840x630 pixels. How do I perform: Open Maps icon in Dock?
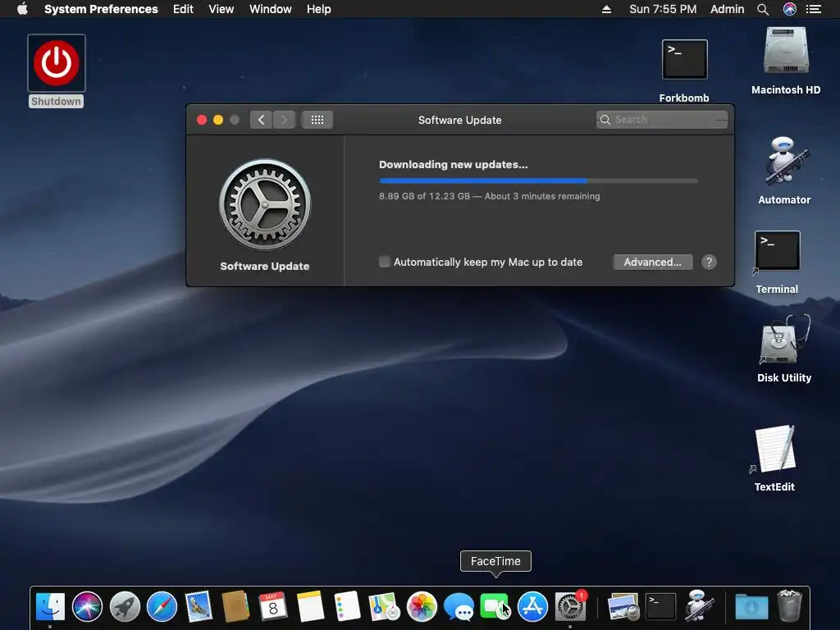[384, 606]
